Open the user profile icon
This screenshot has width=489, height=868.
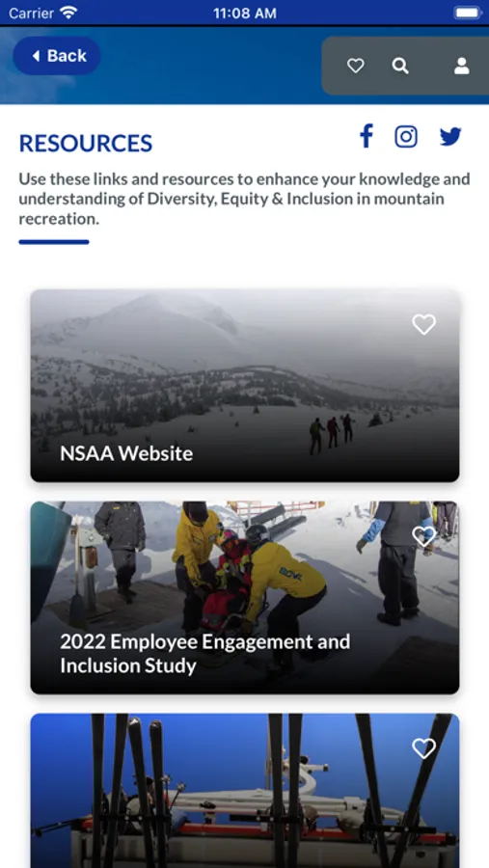tap(462, 66)
